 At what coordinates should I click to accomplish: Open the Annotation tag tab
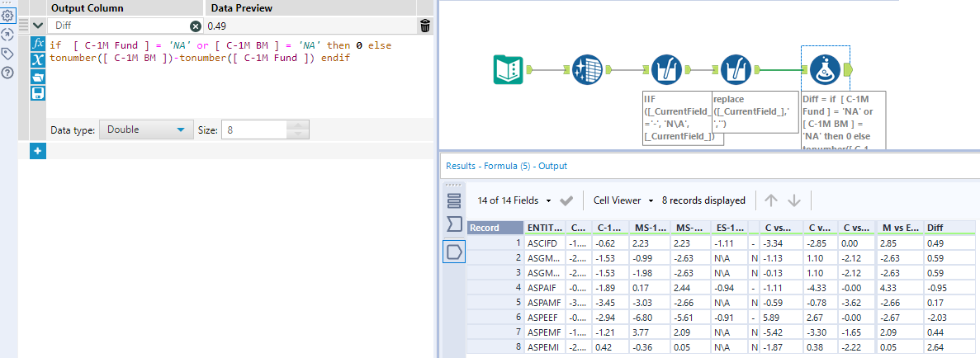[x=8, y=54]
